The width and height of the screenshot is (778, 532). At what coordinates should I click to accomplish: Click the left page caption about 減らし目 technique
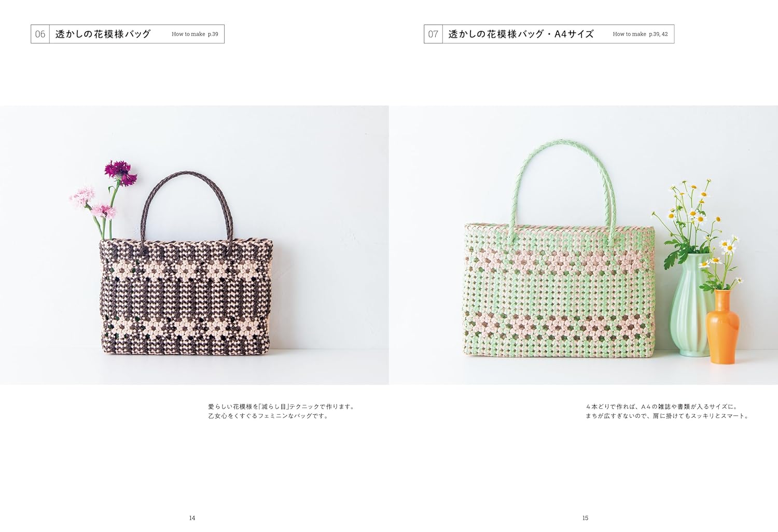pos(281,411)
